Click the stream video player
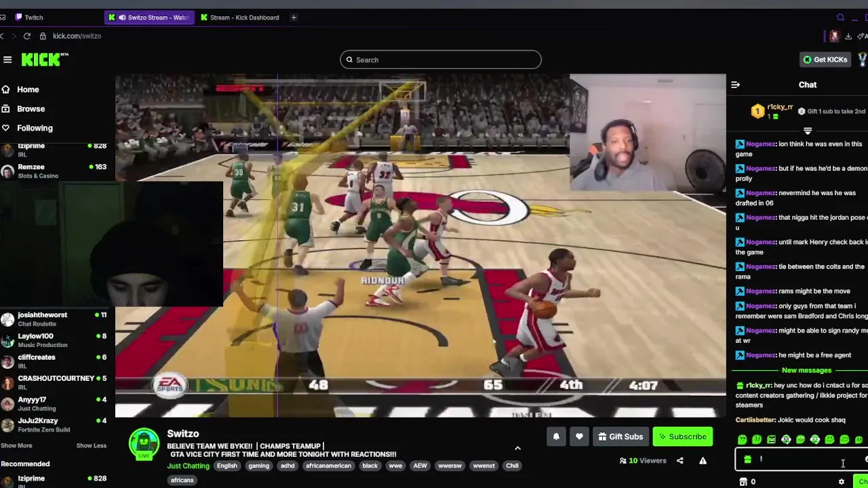The width and height of the screenshot is (868, 488). point(420,245)
